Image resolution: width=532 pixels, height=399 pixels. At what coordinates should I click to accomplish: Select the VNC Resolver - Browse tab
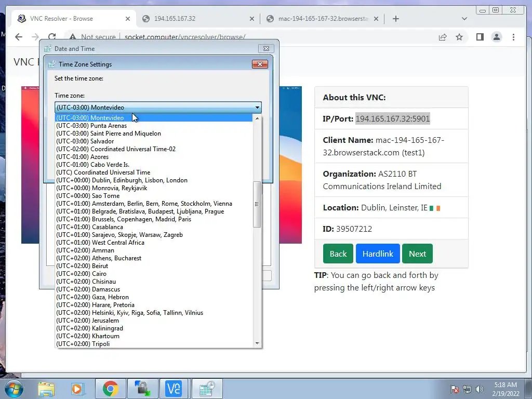pyautogui.click(x=74, y=19)
